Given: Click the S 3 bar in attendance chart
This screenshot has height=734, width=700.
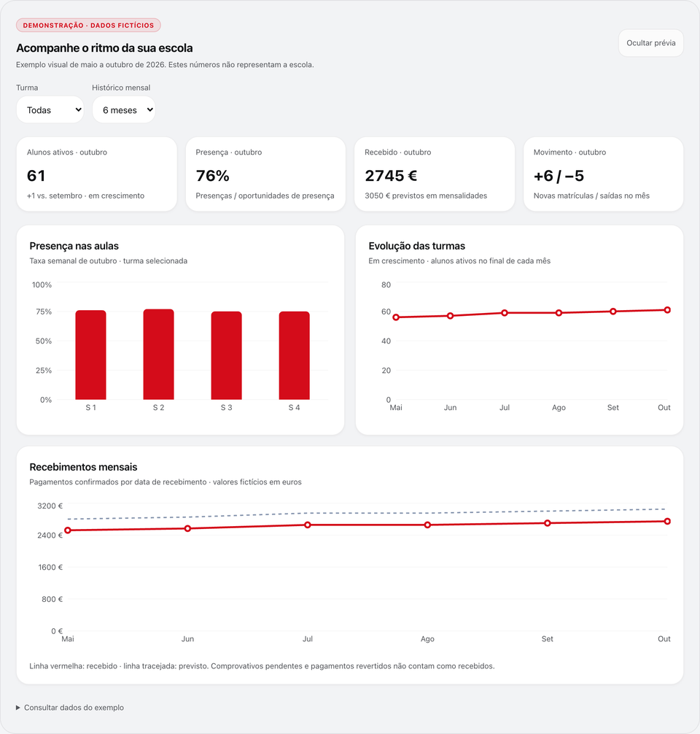Looking at the screenshot, I should [227, 355].
